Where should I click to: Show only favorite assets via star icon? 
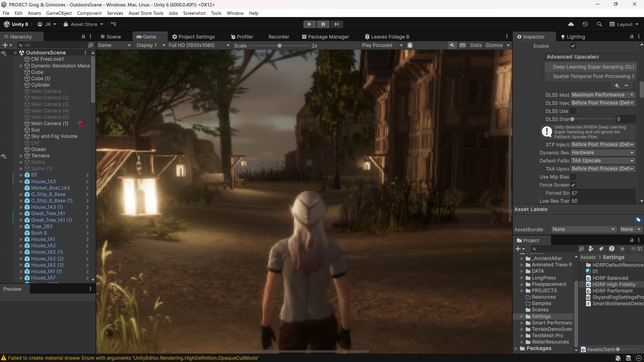(x=622, y=249)
